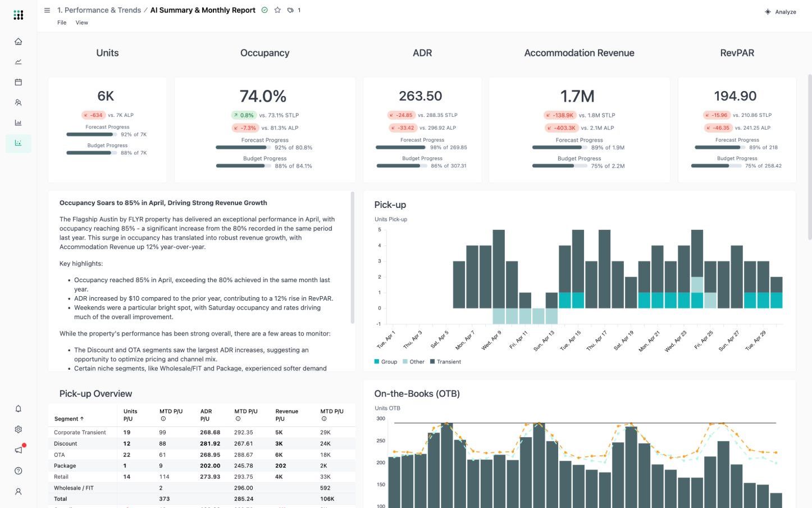This screenshot has width=812, height=508.
Task: Open the calendar icon in sidebar
Action: tap(18, 82)
